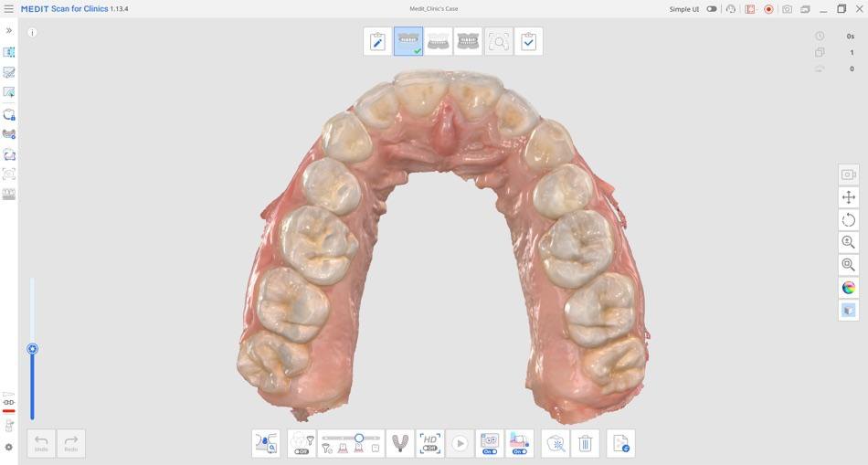Click the icon just above the settings gear
The image size is (868, 465).
[9, 427]
